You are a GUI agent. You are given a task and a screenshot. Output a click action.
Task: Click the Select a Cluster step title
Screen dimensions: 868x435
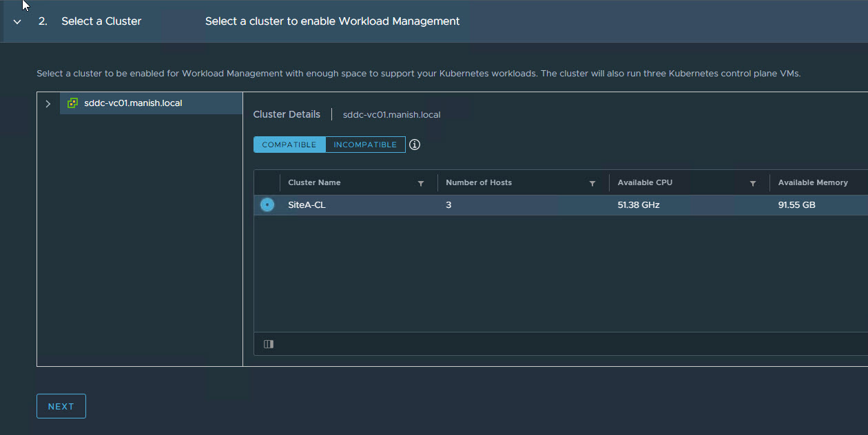click(x=101, y=21)
